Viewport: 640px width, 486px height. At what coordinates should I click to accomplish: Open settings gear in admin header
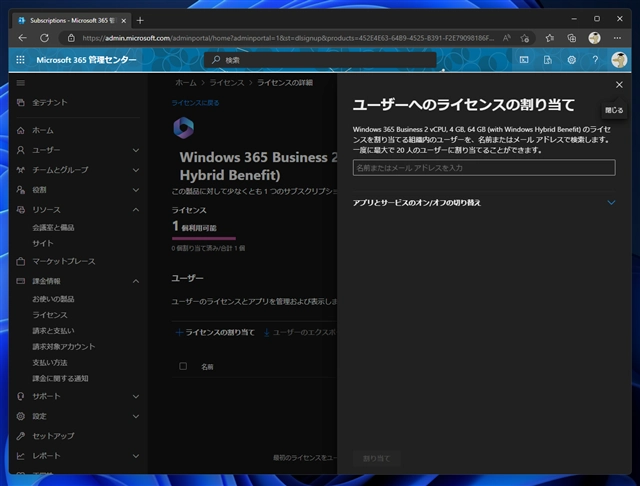[x=571, y=60]
